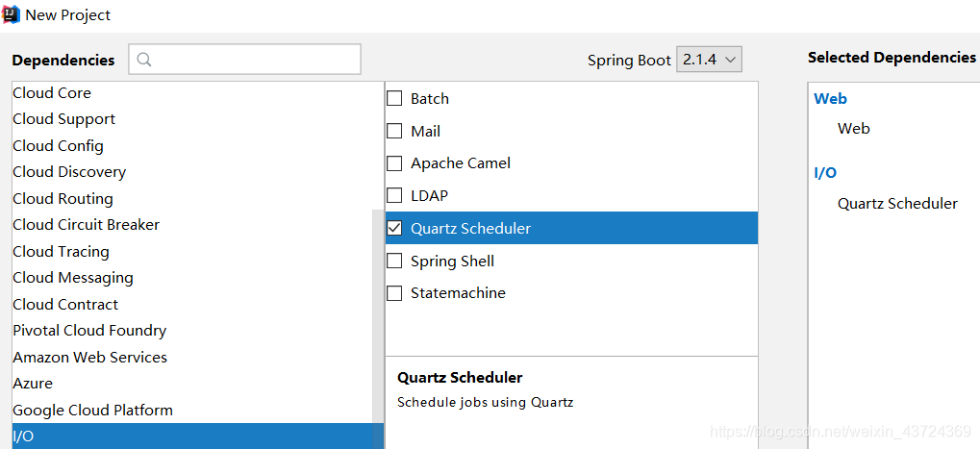
Task: Select the Pivotal Cloud Foundry category
Action: point(89,331)
